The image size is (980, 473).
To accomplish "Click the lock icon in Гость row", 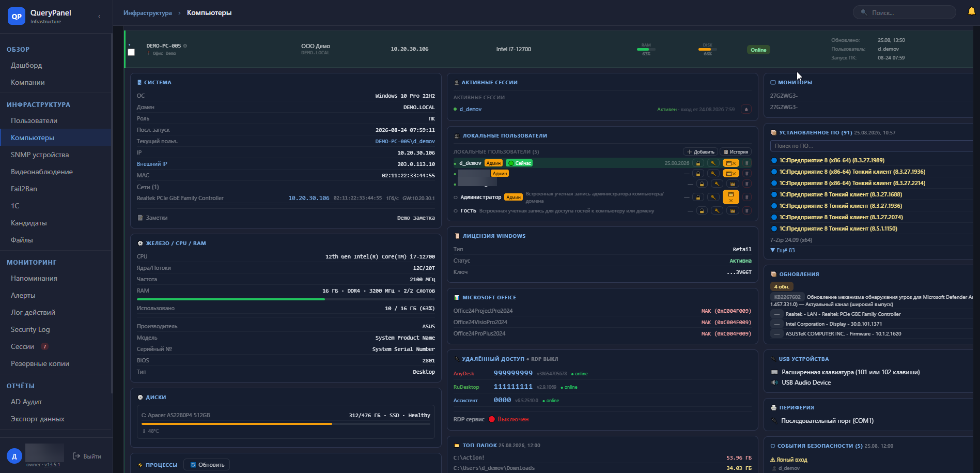I will (x=702, y=211).
